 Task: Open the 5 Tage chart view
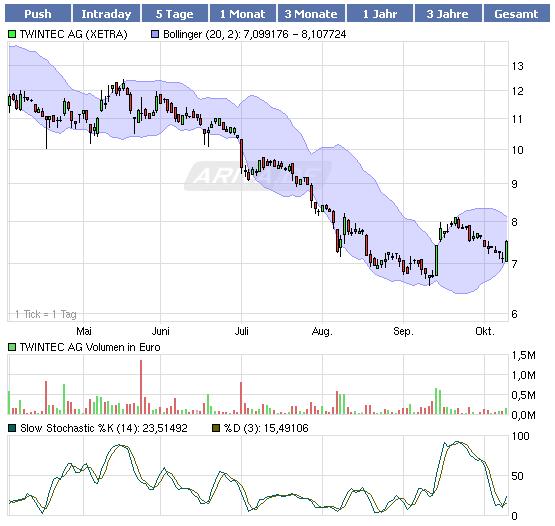174,13
